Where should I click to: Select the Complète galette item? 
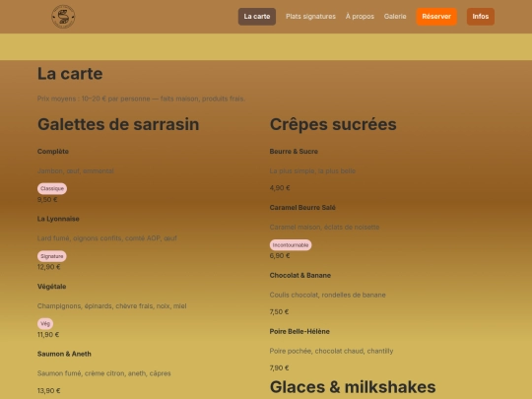tap(53, 152)
